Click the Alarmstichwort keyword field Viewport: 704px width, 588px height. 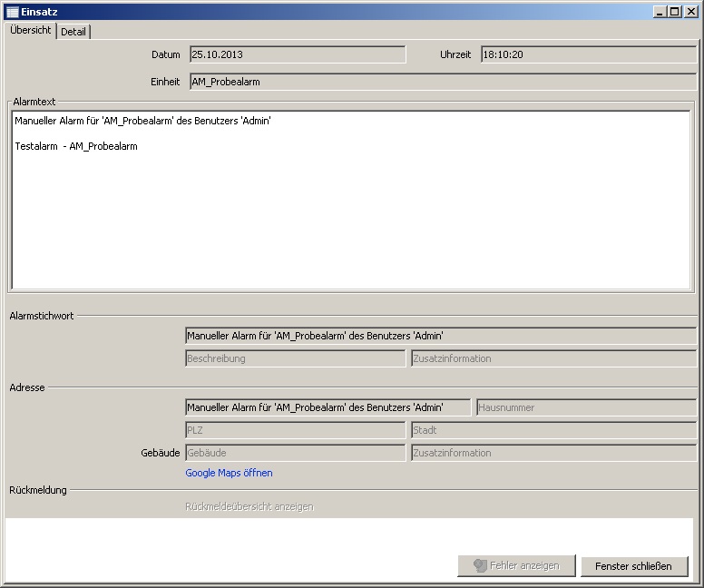point(440,336)
